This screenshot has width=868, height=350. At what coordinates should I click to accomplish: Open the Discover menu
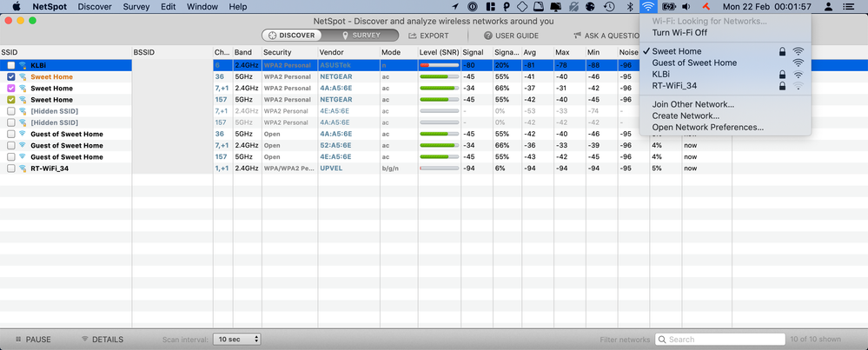click(95, 7)
